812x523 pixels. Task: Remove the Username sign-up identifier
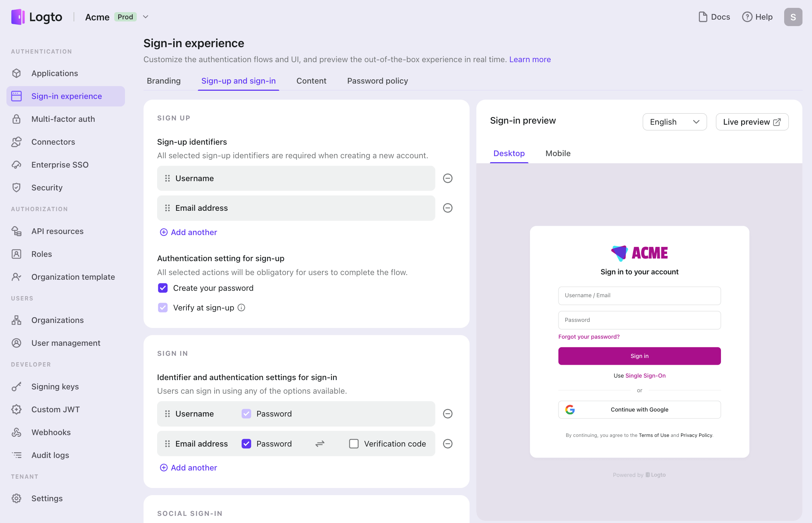tap(447, 178)
